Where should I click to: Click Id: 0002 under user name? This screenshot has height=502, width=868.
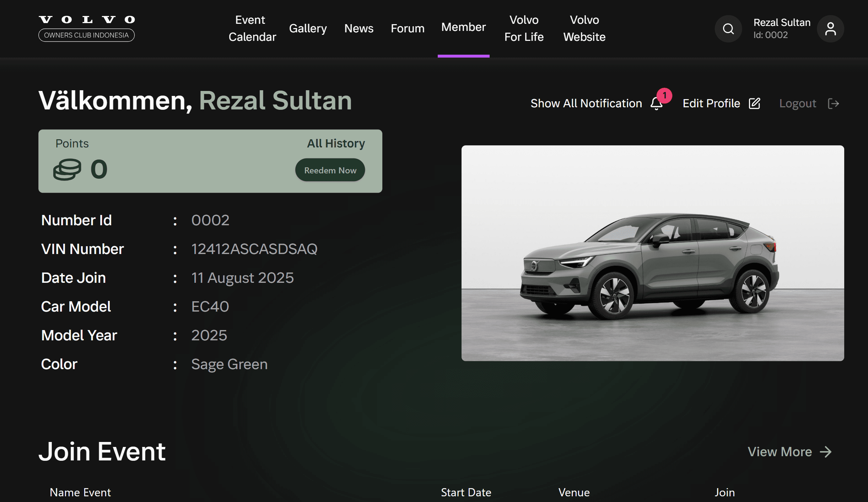click(770, 35)
